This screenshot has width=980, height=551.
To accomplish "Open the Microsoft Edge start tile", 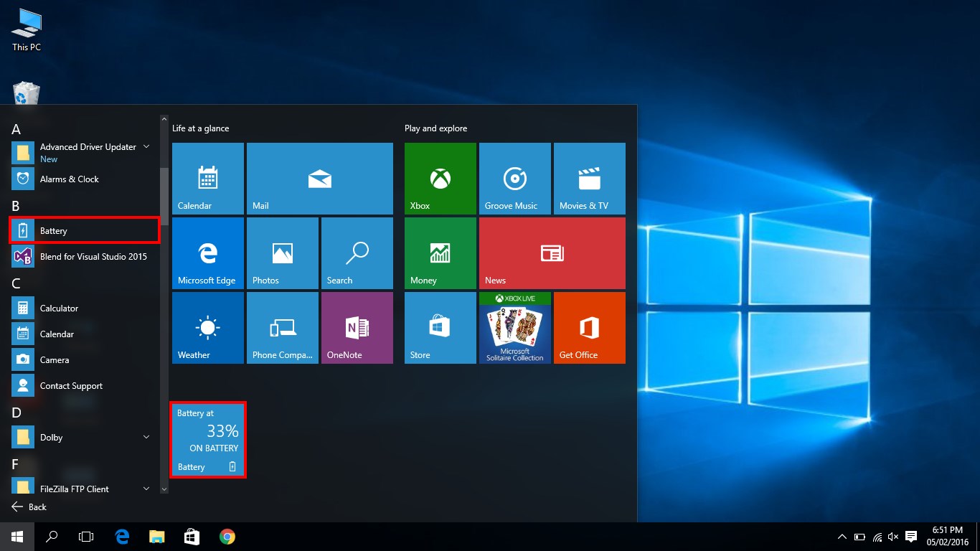I will (x=208, y=253).
